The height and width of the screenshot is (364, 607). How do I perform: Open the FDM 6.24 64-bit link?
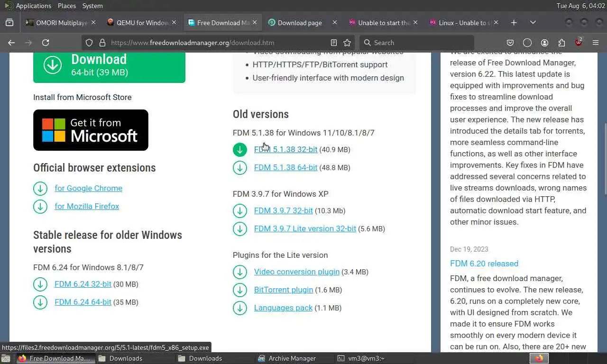[x=83, y=302]
